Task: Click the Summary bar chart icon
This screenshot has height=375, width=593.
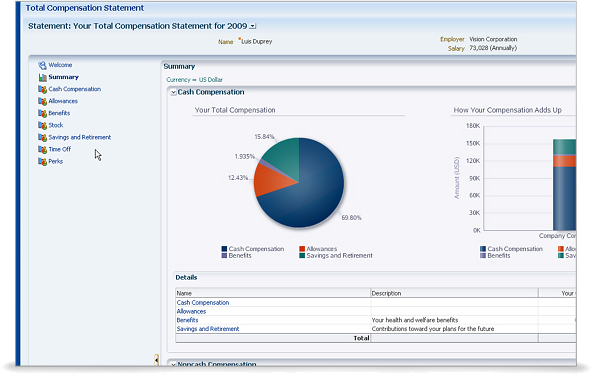Action: coord(42,77)
